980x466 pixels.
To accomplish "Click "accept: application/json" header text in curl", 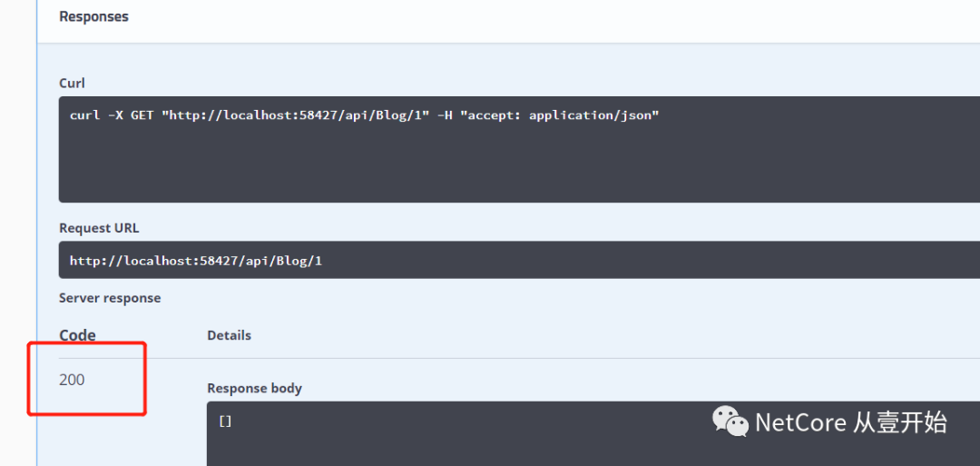I will coord(559,115).
